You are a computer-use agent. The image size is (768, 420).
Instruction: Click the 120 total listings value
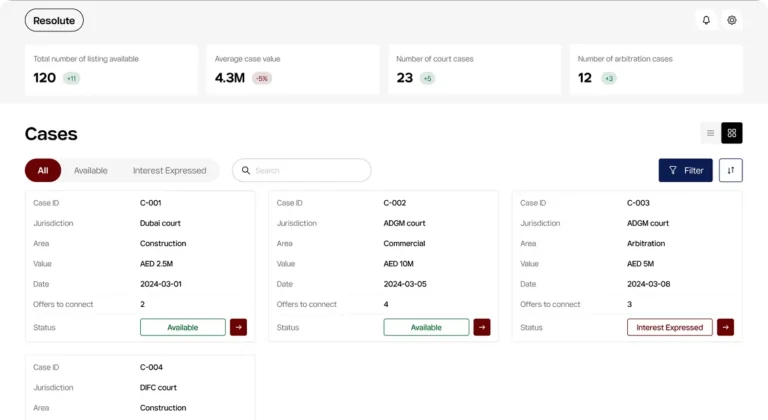(x=45, y=78)
